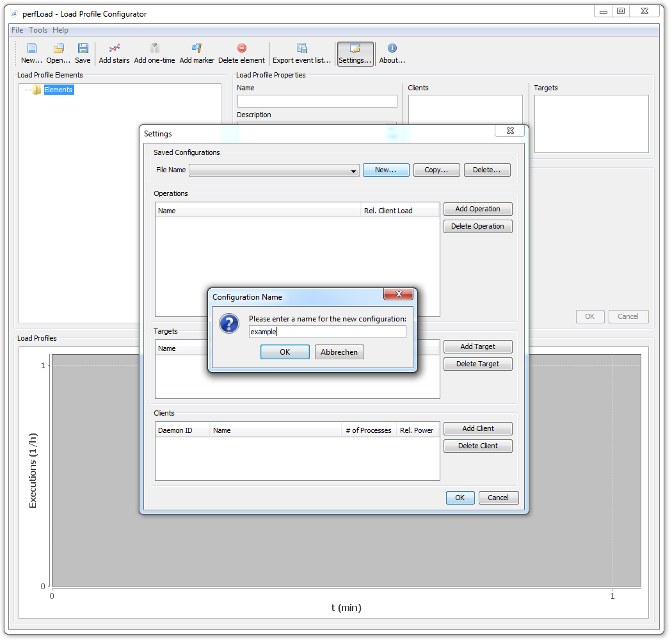Click the Delete Client button

(477, 446)
